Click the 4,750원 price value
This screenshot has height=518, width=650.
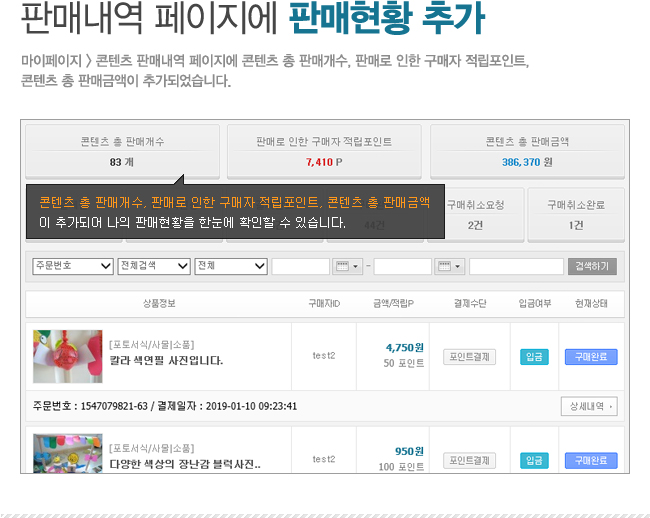coord(405,348)
